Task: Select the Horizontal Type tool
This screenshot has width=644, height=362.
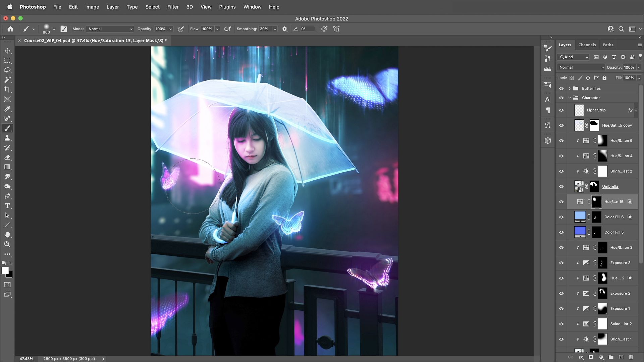Action: [7, 206]
